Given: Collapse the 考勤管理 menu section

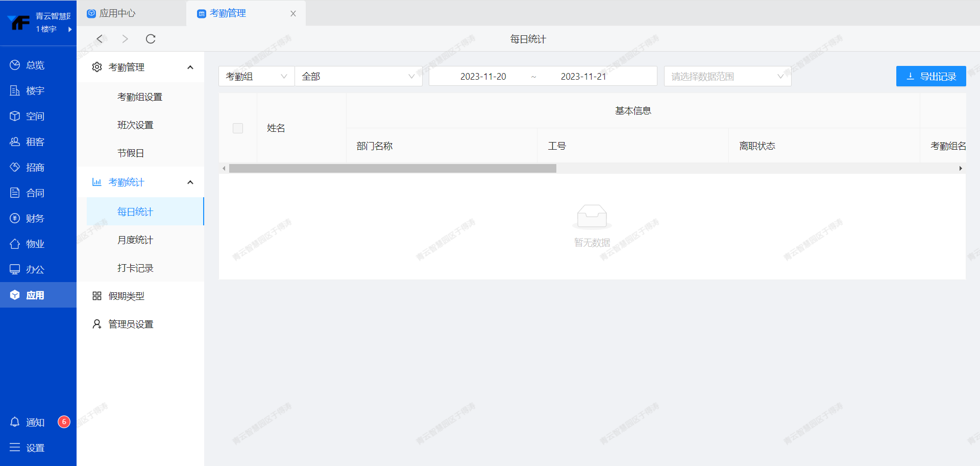Looking at the screenshot, I should [190, 67].
